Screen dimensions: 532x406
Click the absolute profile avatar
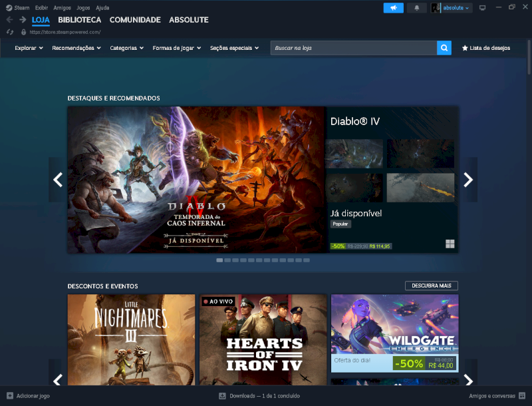[436, 8]
